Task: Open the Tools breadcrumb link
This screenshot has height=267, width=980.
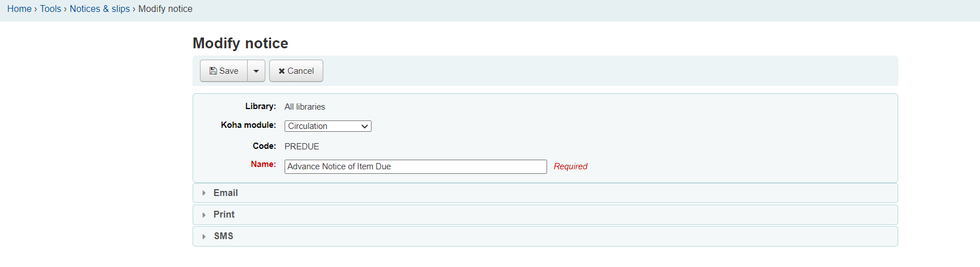Action: click(51, 9)
